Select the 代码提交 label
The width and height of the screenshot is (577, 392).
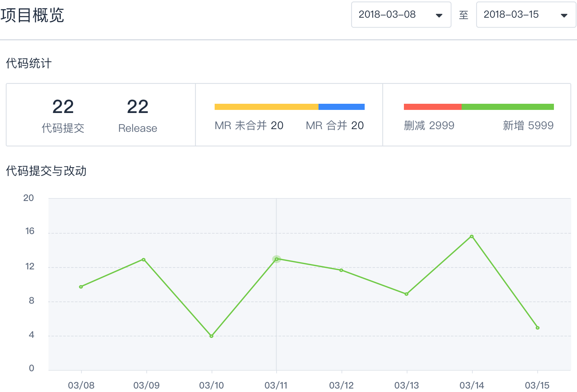63,128
